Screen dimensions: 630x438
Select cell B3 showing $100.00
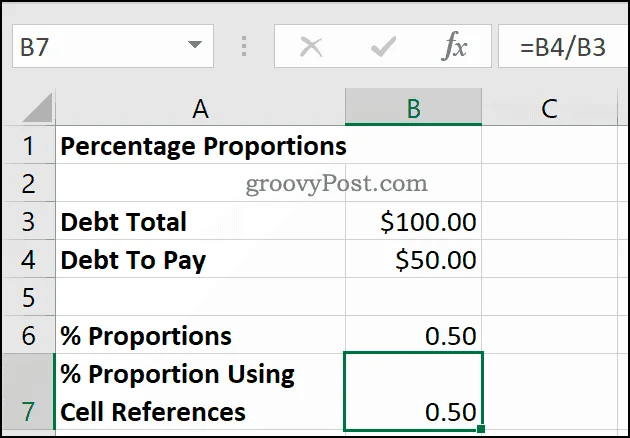tap(413, 221)
